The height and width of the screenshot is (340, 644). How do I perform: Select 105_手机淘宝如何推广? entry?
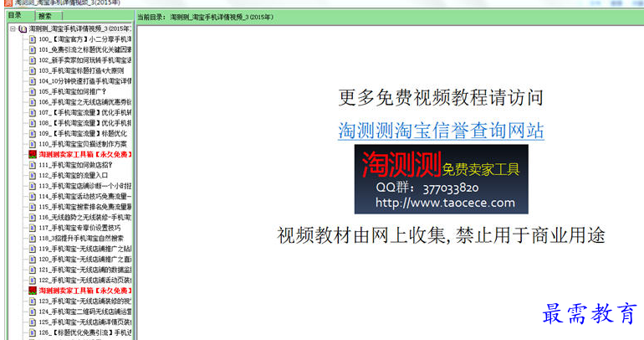72,91
